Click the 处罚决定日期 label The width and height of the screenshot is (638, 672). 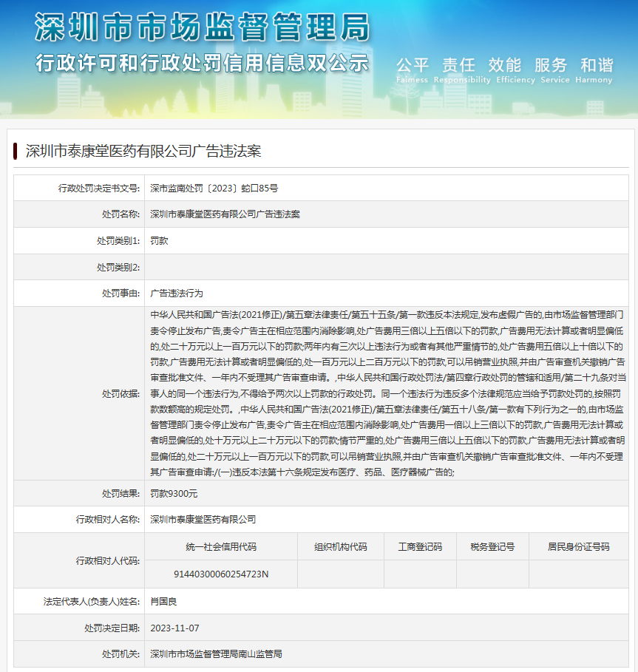(x=112, y=628)
